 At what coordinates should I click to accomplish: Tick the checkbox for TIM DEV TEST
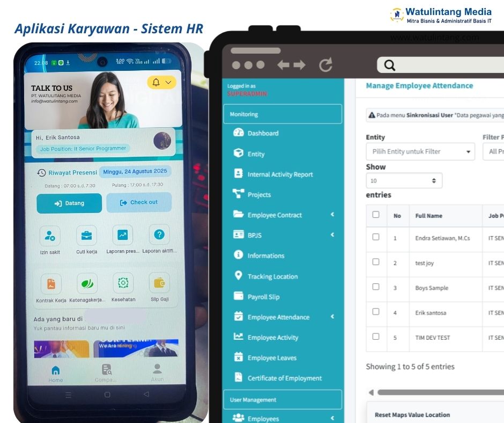click(376, 337)
